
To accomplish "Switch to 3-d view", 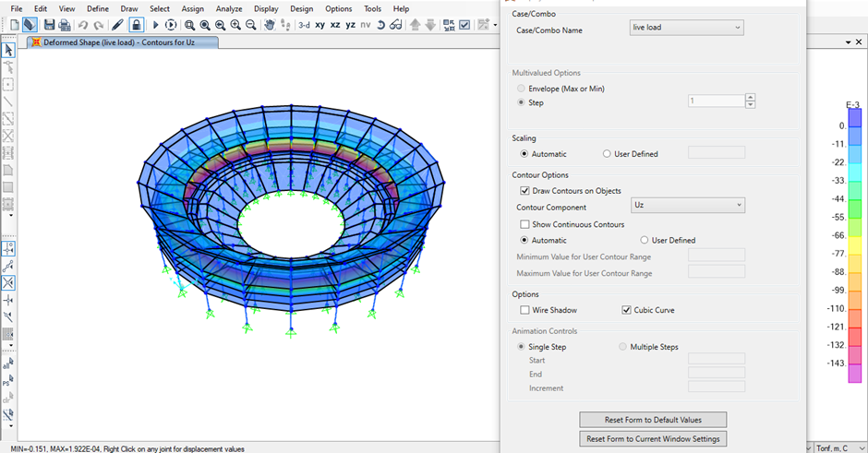I will coord(304,25).
